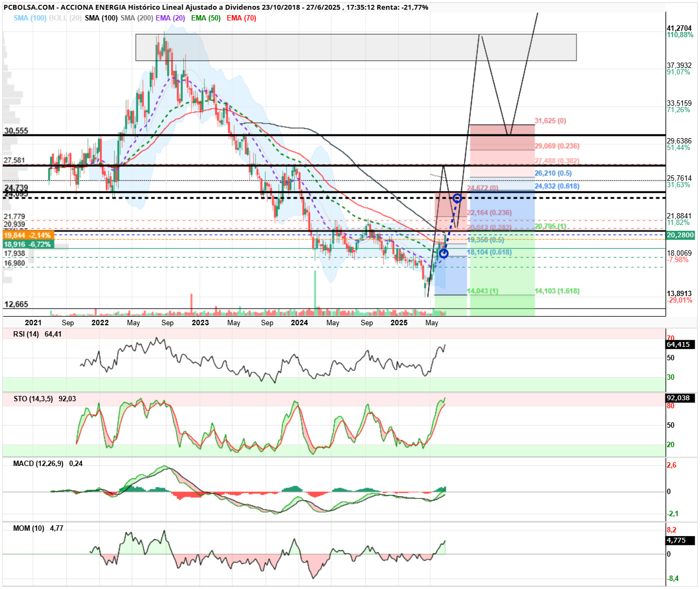Image resolution: width=700 pixels, height=589 pixels.
Task: Click the orange 19,844 -2,14% price tag
Action: 28,235
